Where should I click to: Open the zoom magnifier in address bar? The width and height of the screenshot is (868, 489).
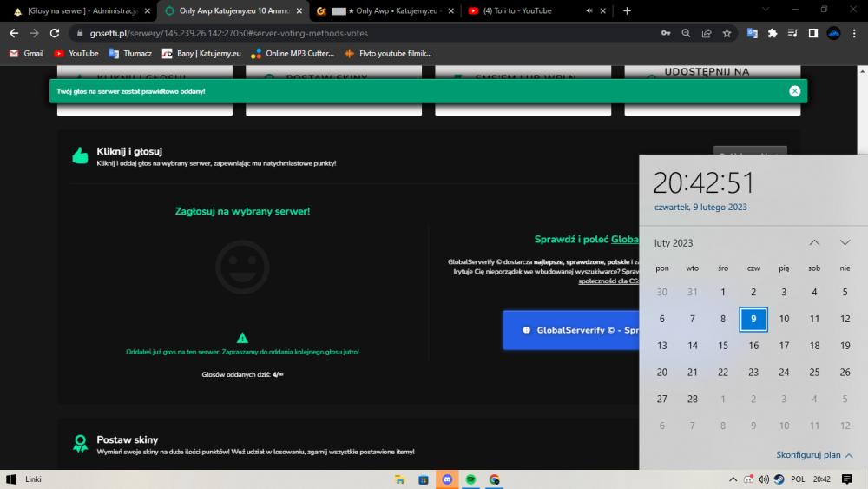click(x=686, y=33)
